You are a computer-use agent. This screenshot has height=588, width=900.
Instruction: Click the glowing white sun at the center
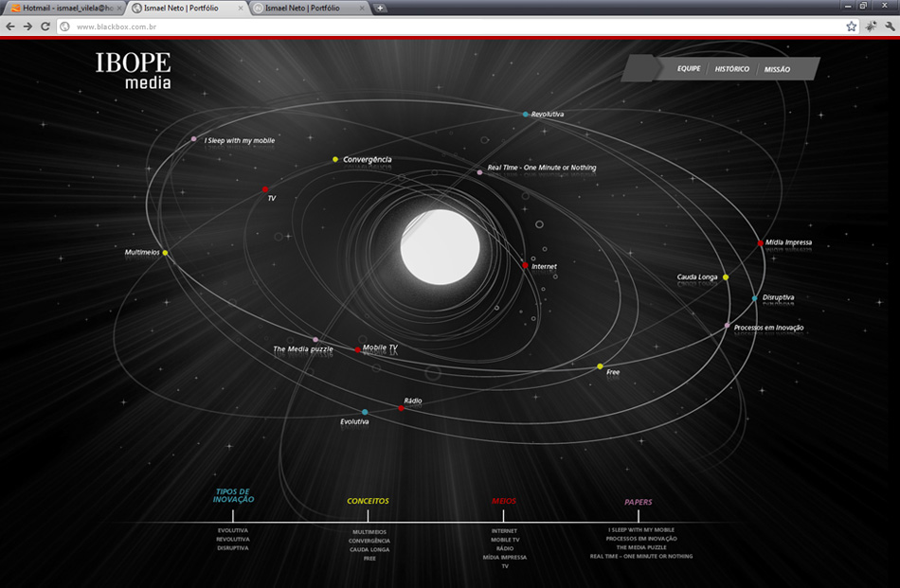(441, 247)
